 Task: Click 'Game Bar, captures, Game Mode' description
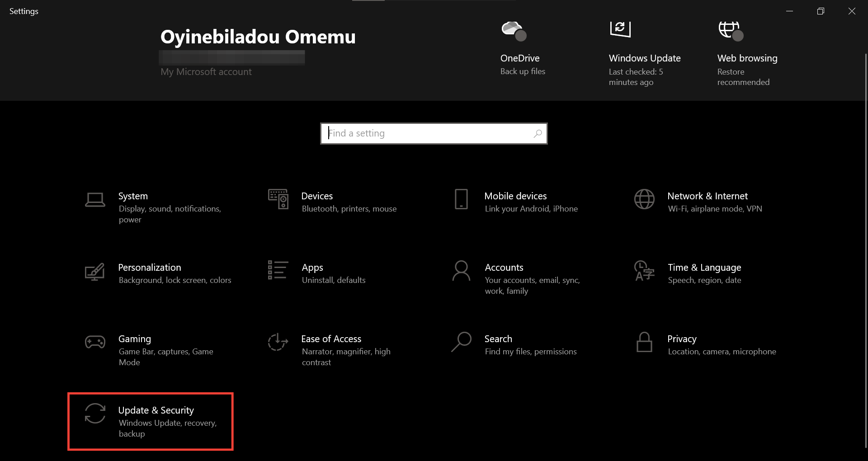point(166,357)
